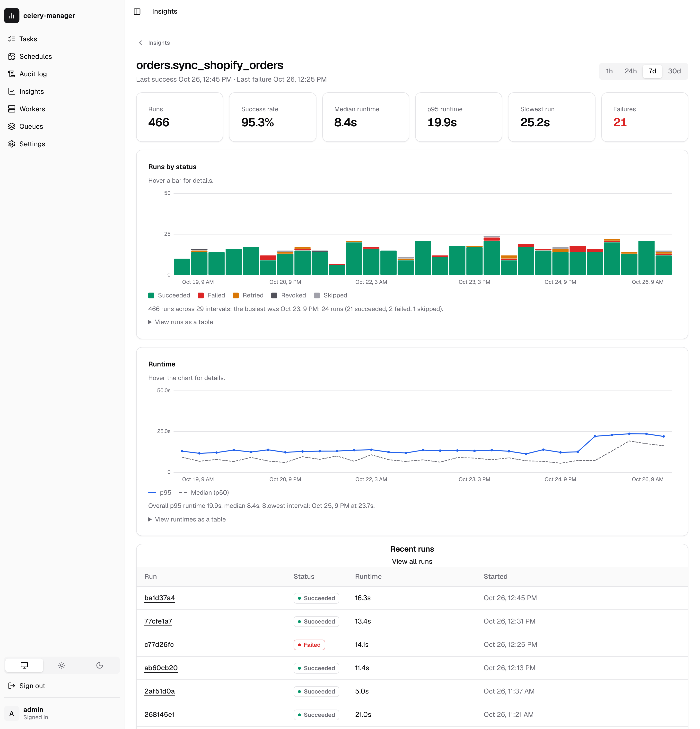Click the Skipped gray legend swatch
The width and height of the screenshot is (700, 729).
tap(317, 295)
